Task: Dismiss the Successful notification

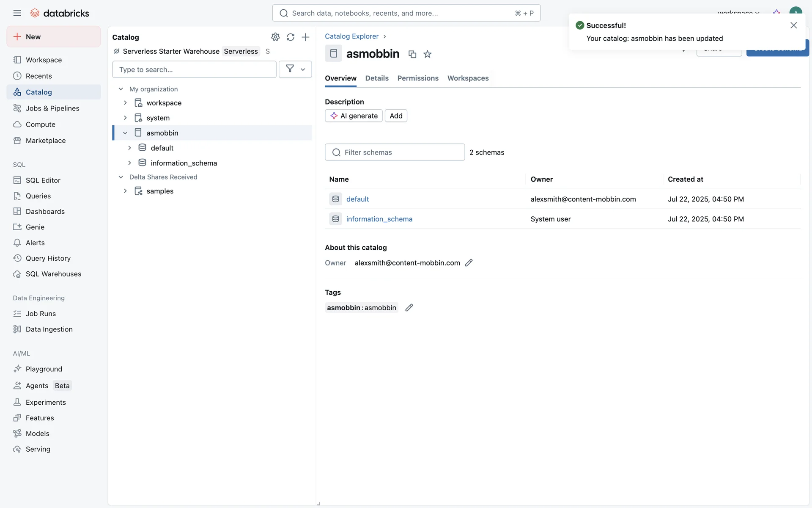Action: [793, 25]
